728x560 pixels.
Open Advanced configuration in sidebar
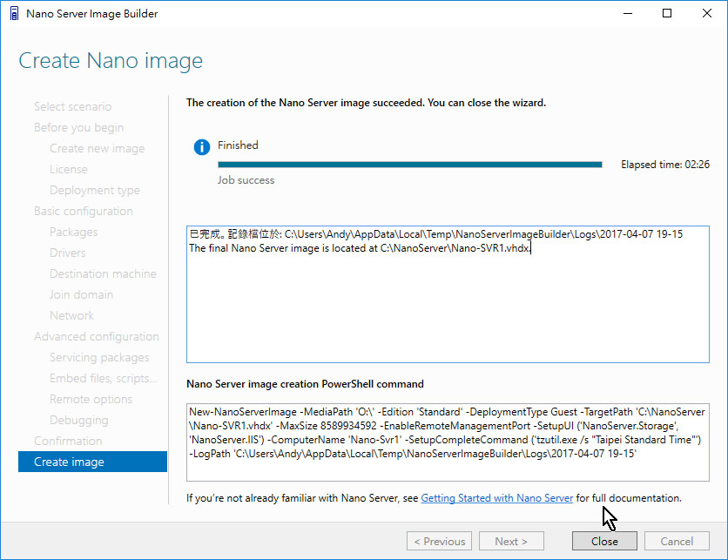click(x=96, y=336)
